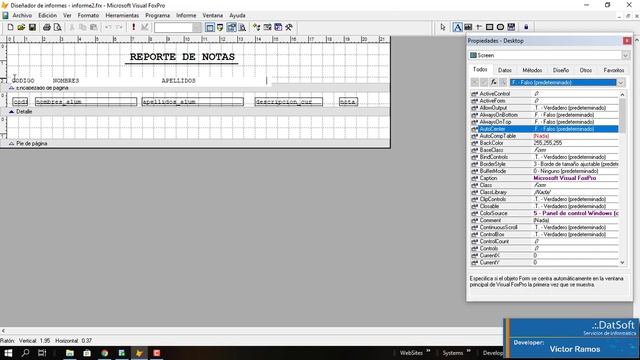Image resolution: width=640 pixels, height=360 pixels.
Task: Select the apellidos_alum report field
Action: coord(192,102)
